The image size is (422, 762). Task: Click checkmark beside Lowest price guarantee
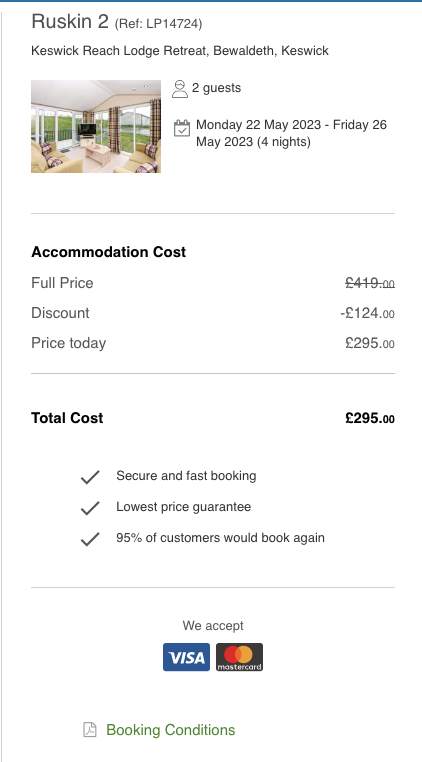90,508
